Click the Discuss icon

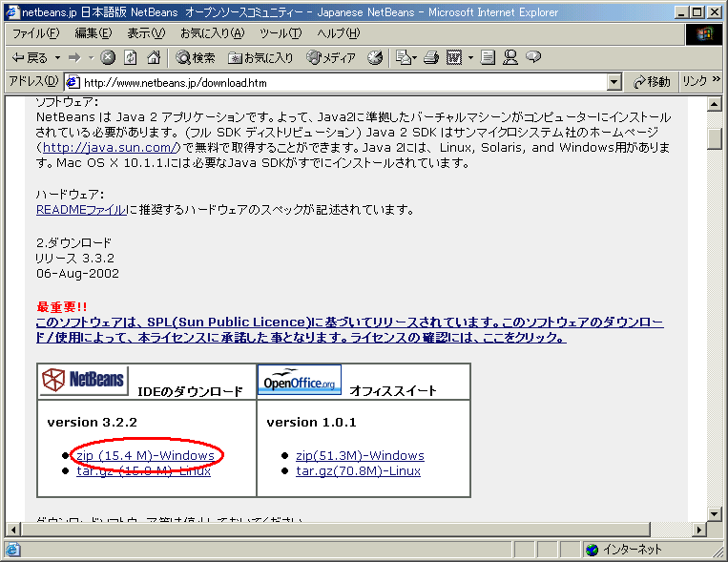click(488, 57)
